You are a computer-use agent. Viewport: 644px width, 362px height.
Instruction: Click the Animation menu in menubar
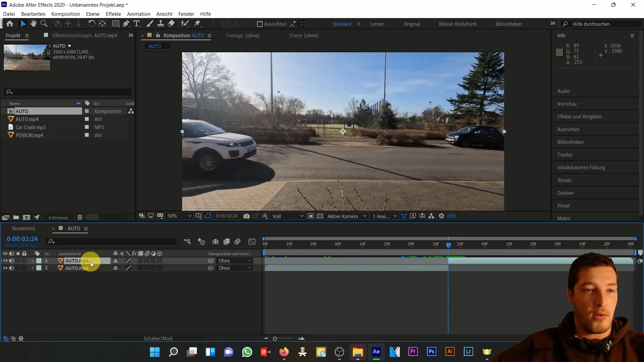tap(139, 14)
